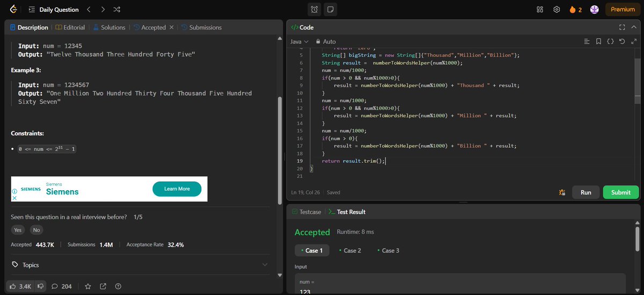Click the Run button
The image size is (644, 295).
[x=586, y=192]
